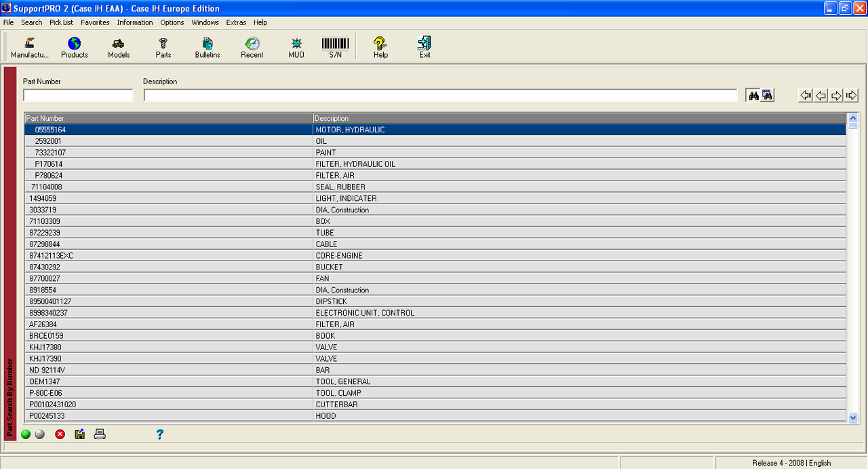The width and height of the screenshot is (868, 469).
Task: Open the Bulletins toolbar icon
Action: coord(208,48)
